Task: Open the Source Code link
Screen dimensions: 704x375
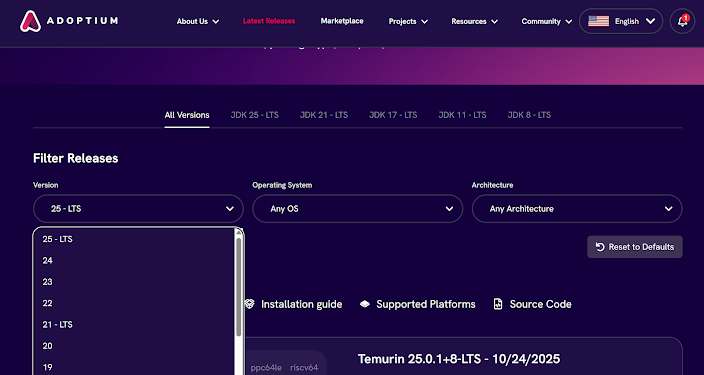Action: pyautogui.click(x=541, y=304)
